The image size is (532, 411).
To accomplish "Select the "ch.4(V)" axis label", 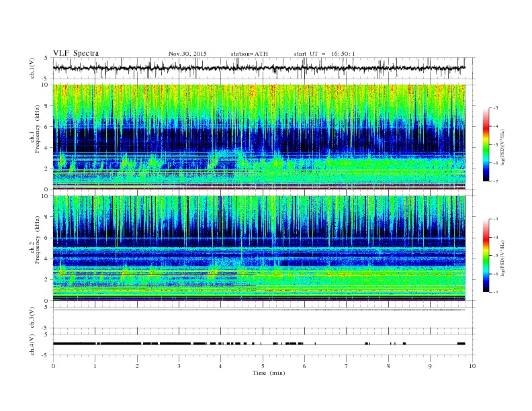I will (32, 345).
